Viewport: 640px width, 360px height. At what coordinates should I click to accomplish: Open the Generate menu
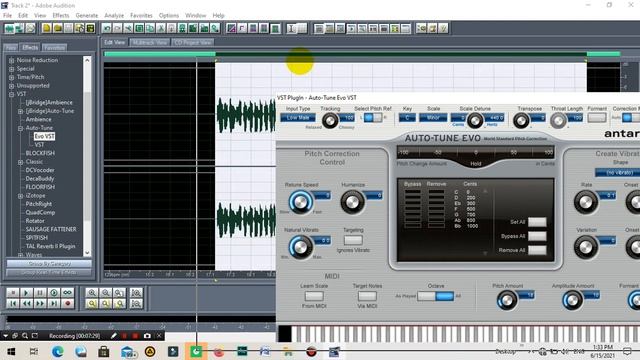tap(87, 16)
